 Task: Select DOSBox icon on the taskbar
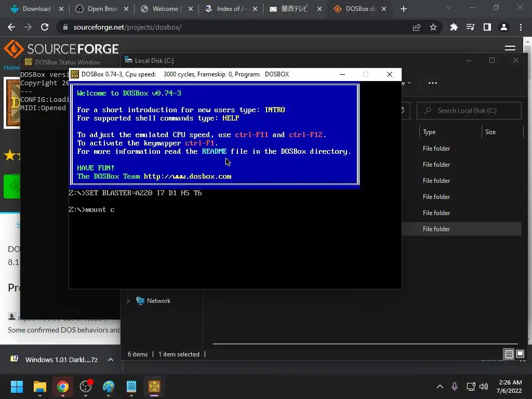(154, 386)
